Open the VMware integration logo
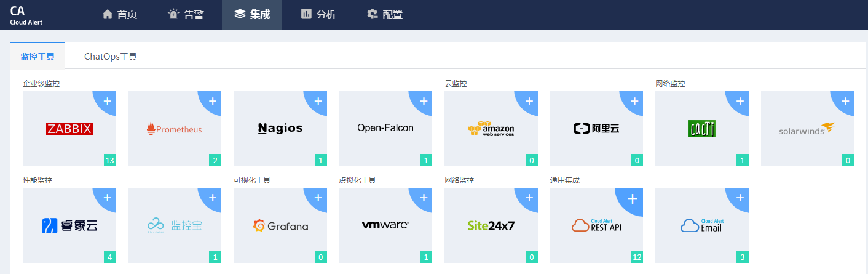Screen dimensions: 868x274 point(385,225)
